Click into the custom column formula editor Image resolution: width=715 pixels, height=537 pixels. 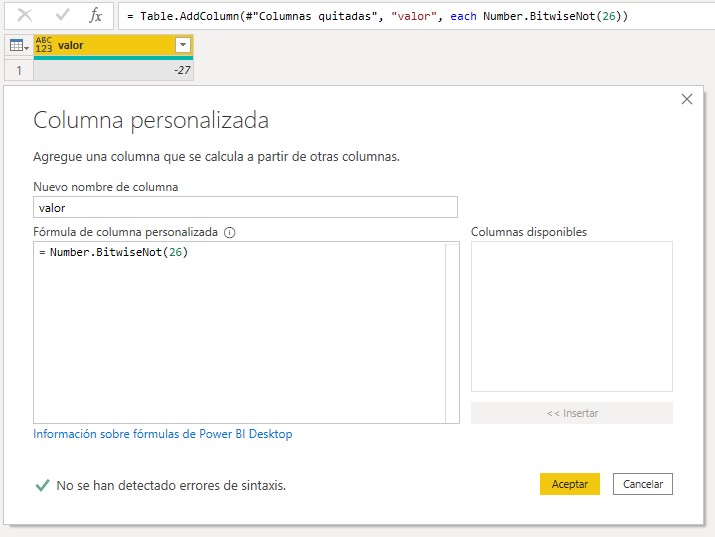click(x=239, y=332)
